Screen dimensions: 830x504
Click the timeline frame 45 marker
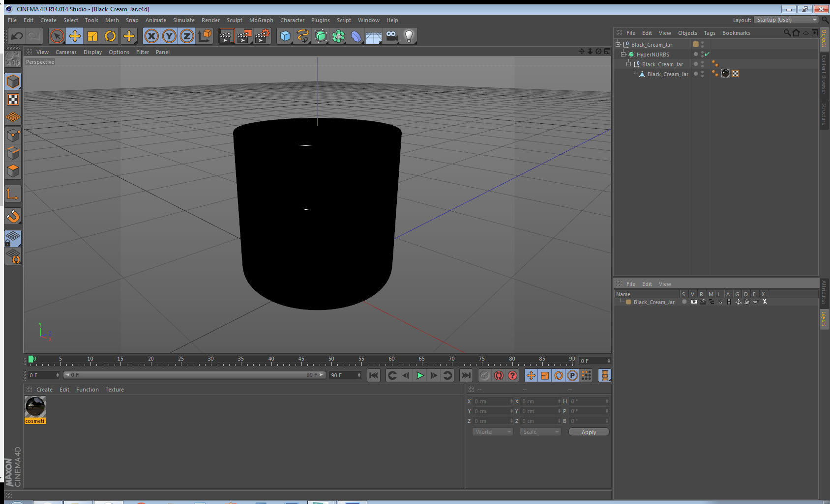pyautogui.click(x=301, y=359)
